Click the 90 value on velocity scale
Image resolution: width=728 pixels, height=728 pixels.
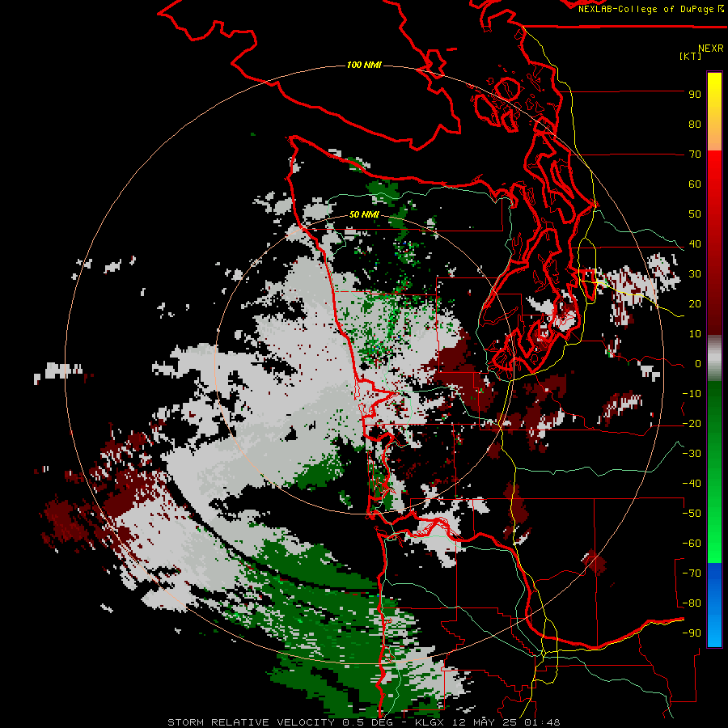(695, 95)
